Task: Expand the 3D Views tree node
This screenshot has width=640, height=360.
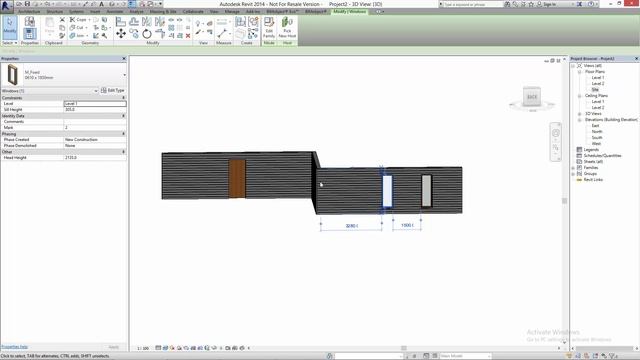Action: click(x=580, y=114)
